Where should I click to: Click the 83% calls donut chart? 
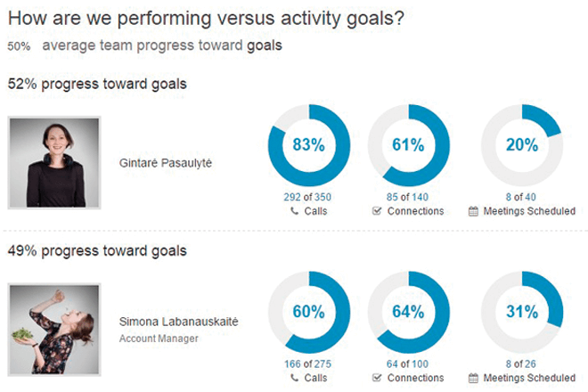pyautogui.click(x=309, y=145)
